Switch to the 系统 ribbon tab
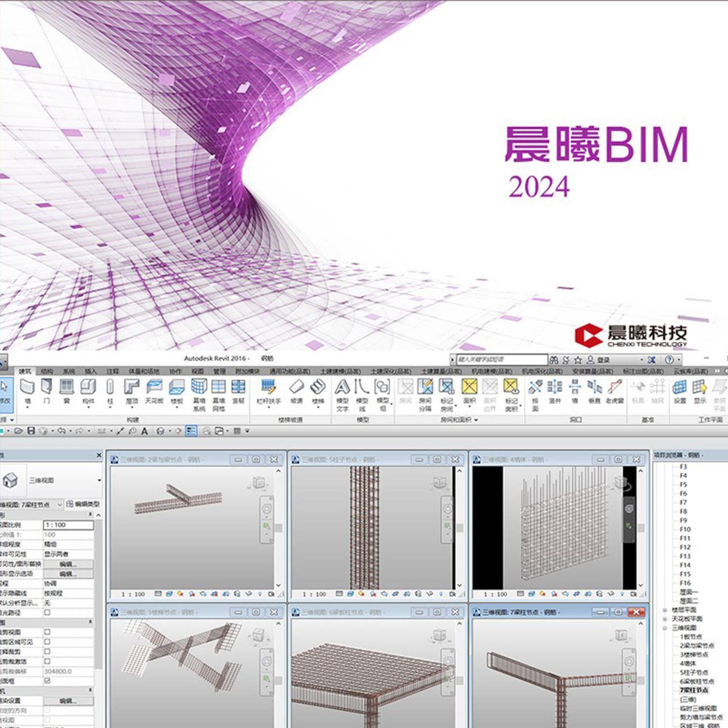The image size is (728, 728). pyautogui.click(x=69, y=371)
